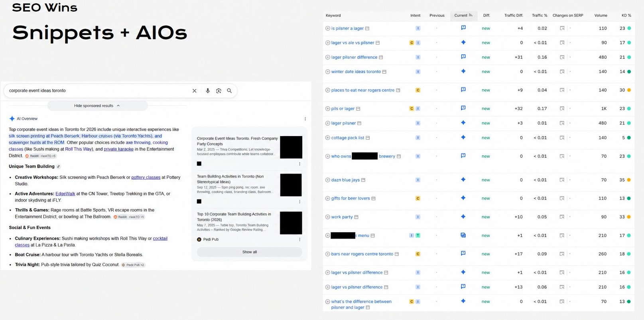Expand the 'dazn blue jays' keyword row
Screen dimensions: 644x320
click(x=327, y=180)
